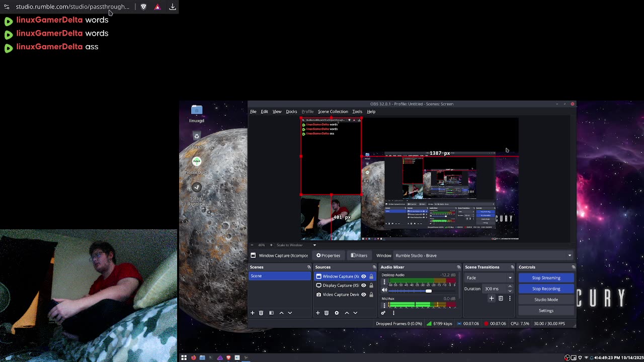
Task: Open the Scene Collection menu
Action: click(x=333, y=112)
